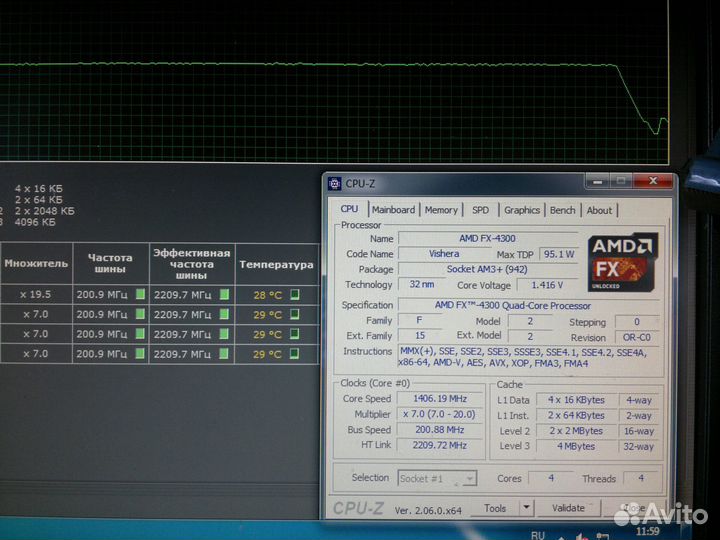Toggle green square next to first 2209.7 МГц
The image size is (720, 540).
click(x=224, y=294)
